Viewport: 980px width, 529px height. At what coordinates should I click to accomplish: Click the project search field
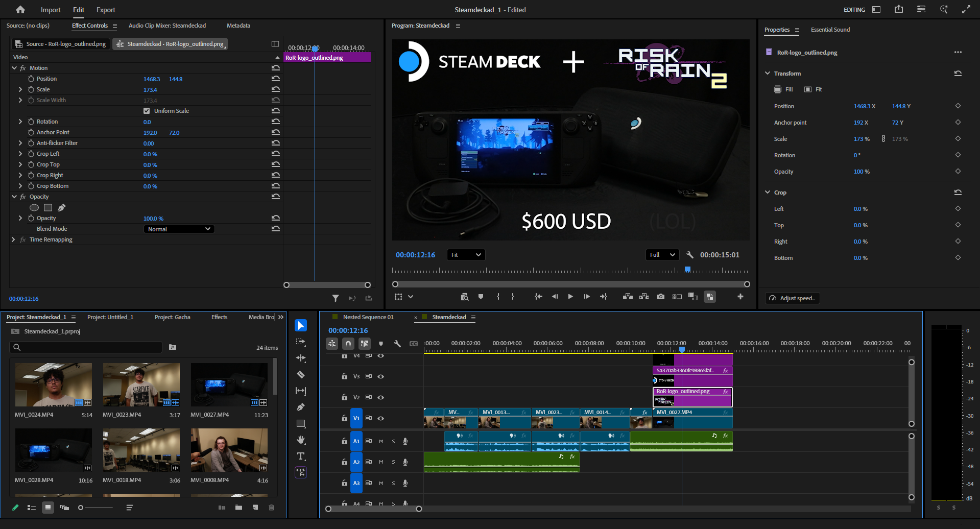coord(86,347)
